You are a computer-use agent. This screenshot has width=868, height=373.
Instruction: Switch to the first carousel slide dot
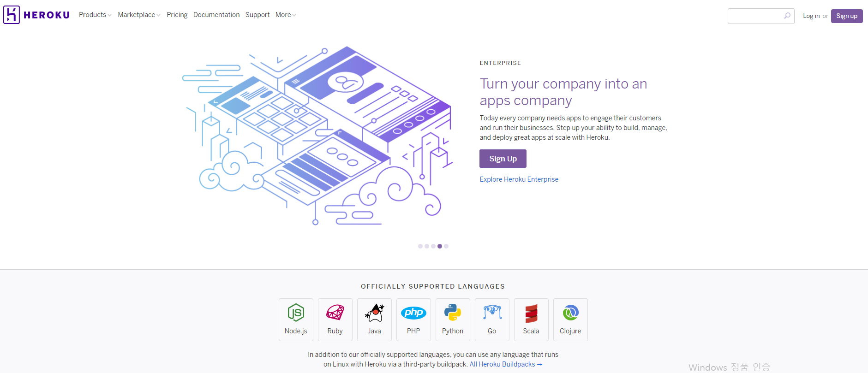point(420,246)
